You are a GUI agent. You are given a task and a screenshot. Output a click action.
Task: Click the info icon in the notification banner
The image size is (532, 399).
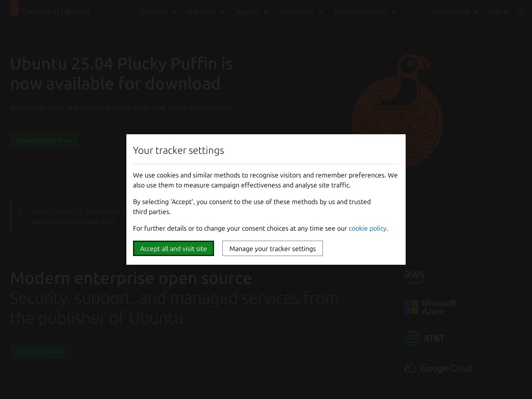(x=20, y=212)
